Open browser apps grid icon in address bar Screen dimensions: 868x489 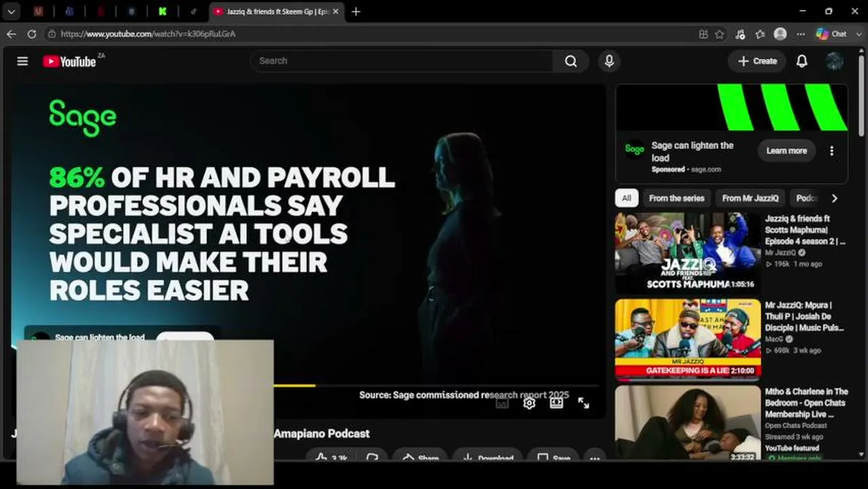point(703,34)
